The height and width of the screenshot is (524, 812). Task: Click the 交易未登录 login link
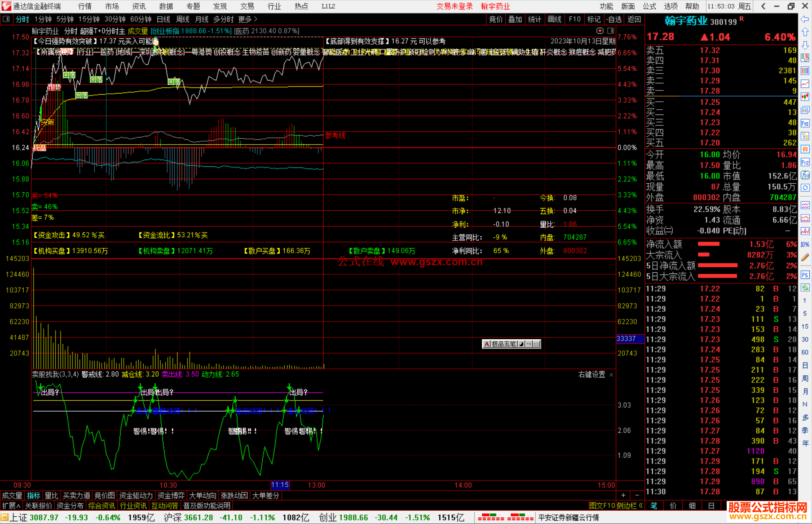pyautogui.click(x=454, y=6)
